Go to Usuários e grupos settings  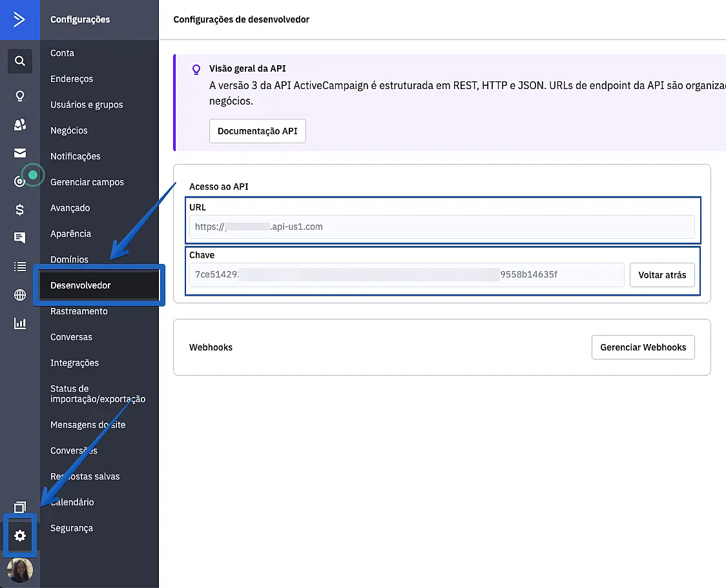click(x=87, y=105)
